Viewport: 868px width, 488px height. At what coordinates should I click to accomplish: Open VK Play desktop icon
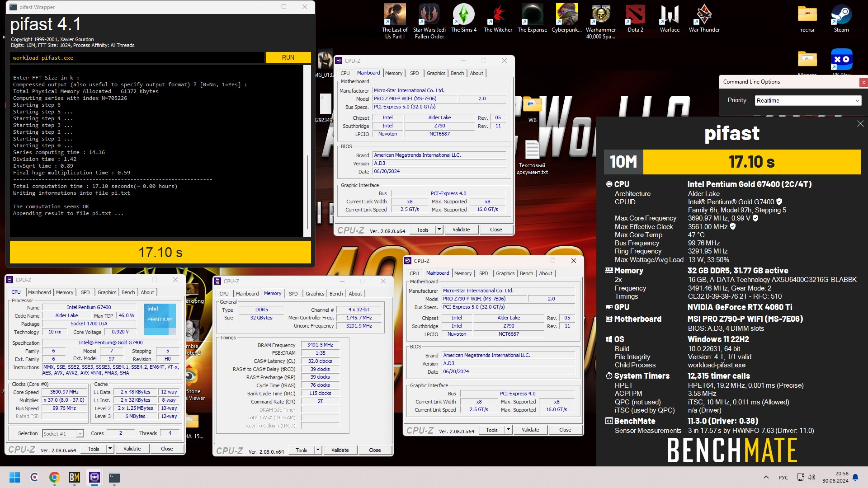[x=841, y=61]
